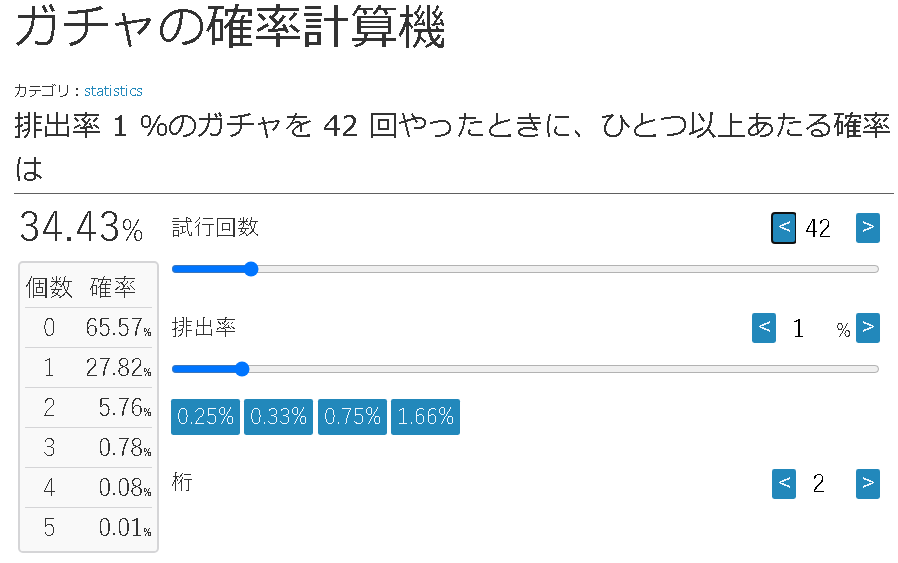Increase the 試行回数 trial count
This screenshot has width=898, height=563.
(x=867, y=228)
